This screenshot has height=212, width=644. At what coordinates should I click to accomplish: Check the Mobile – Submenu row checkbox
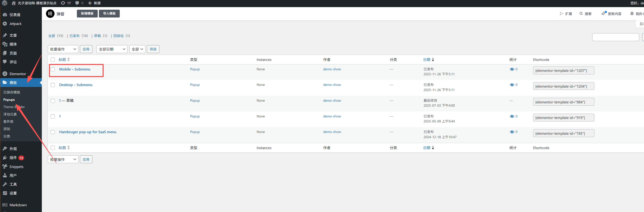(x=53, y=69)
